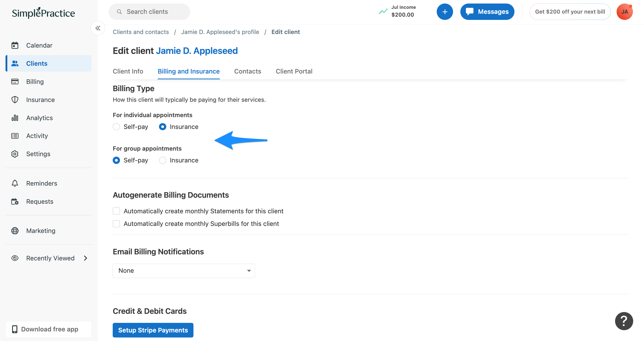The width and height of the screenshot is (644, 341).
Task: Open the Email Billing Notifications dropdown
Action: [x=184, y=271]
